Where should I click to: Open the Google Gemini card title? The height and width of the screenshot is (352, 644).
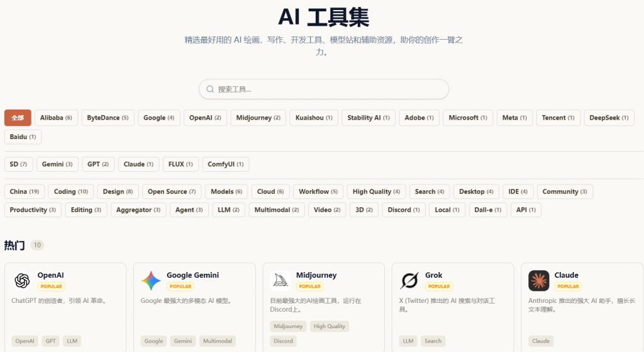coord(192,275)
